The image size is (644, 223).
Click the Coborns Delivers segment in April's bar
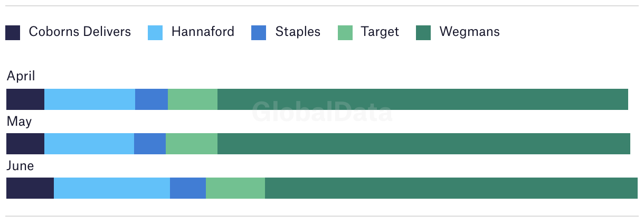(x=25, y=99)
